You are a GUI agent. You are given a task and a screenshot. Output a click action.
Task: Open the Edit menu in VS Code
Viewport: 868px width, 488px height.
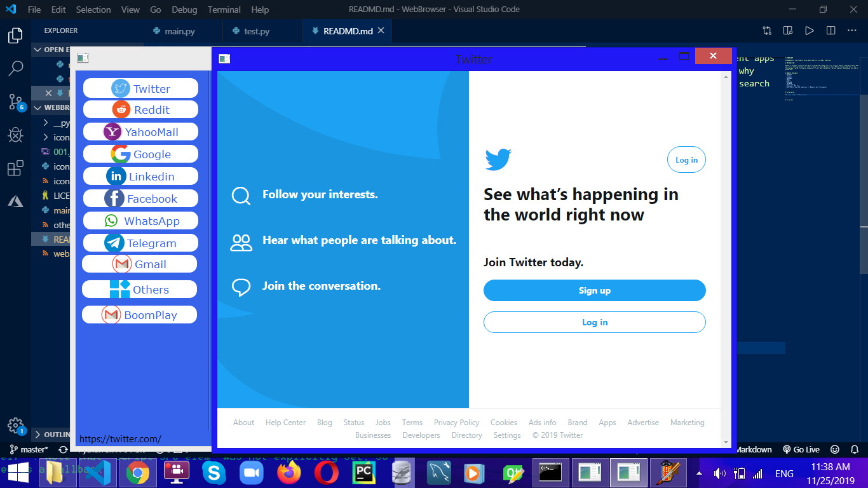click(x=58, y=10)
